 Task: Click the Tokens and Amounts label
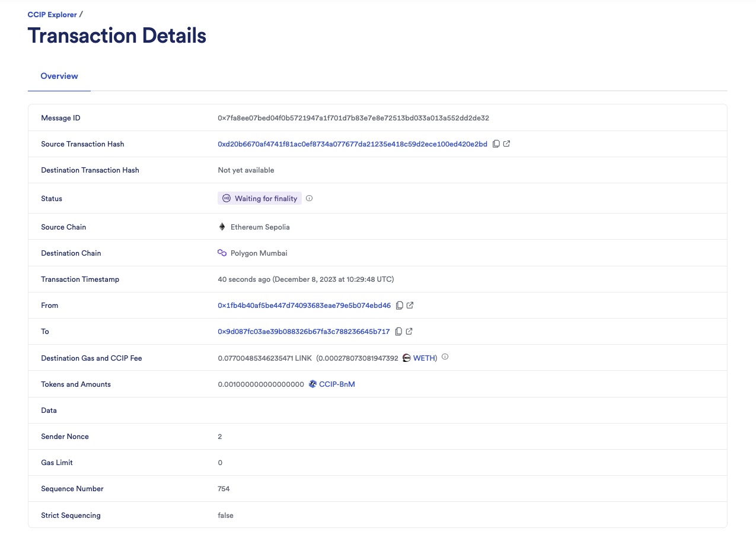(x=76, y=384)
